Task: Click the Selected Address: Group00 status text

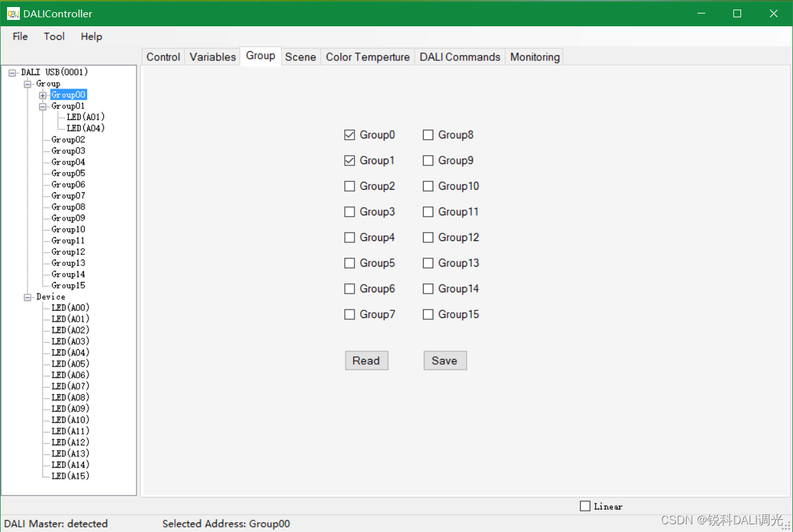Action: [226, 524]
